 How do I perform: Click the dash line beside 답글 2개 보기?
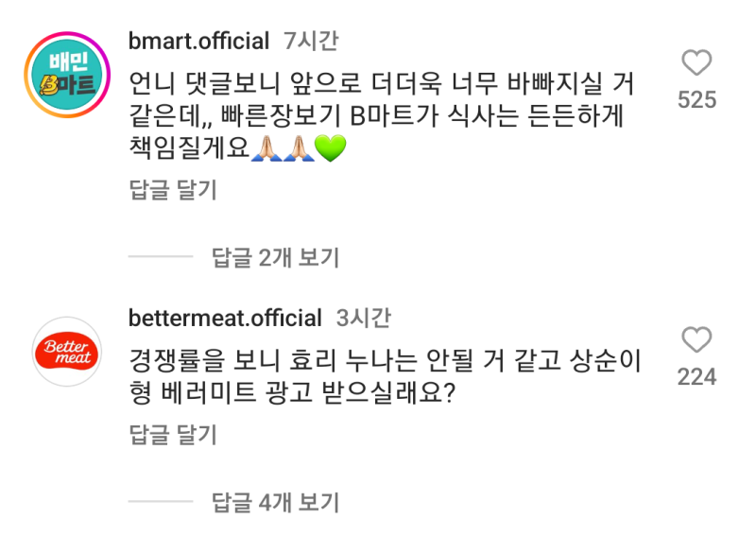(160, 256)
